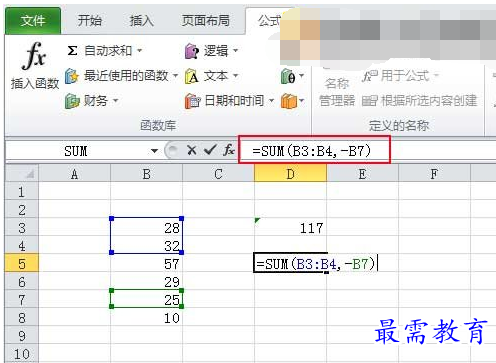Expand the Text functions dropdown arrow
Screen dimensions: 496x363
coord(235,76)
